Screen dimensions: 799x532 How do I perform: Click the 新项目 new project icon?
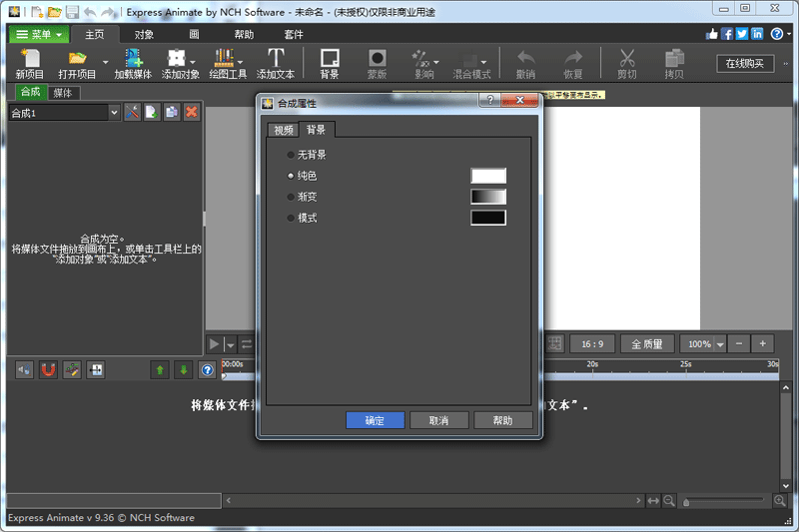point(30,63)
